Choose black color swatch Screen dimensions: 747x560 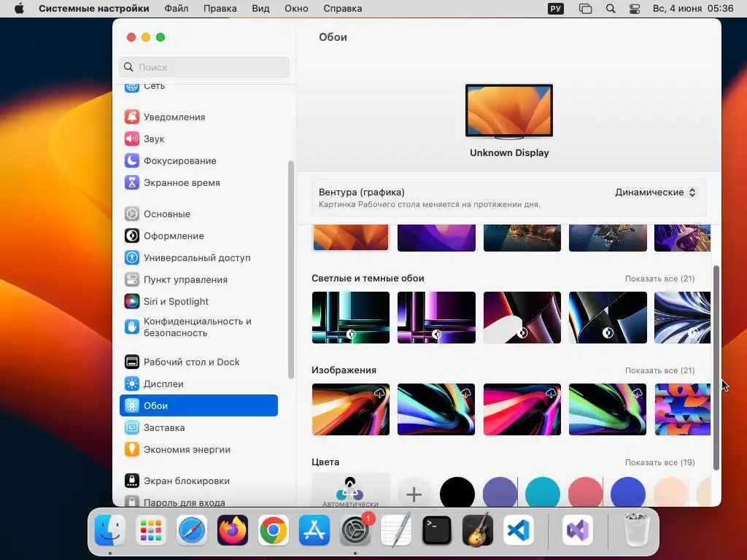click(x=457, y=494)
